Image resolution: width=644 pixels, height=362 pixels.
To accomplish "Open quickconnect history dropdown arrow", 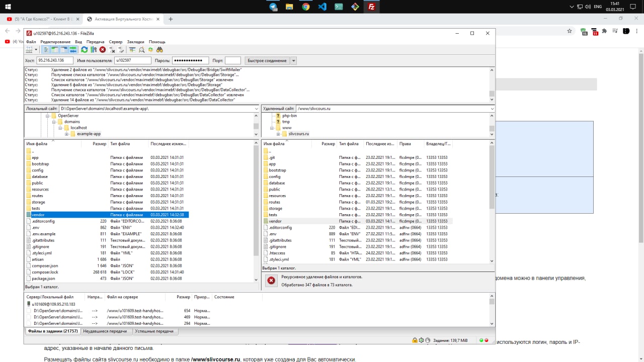I will 294,60.
